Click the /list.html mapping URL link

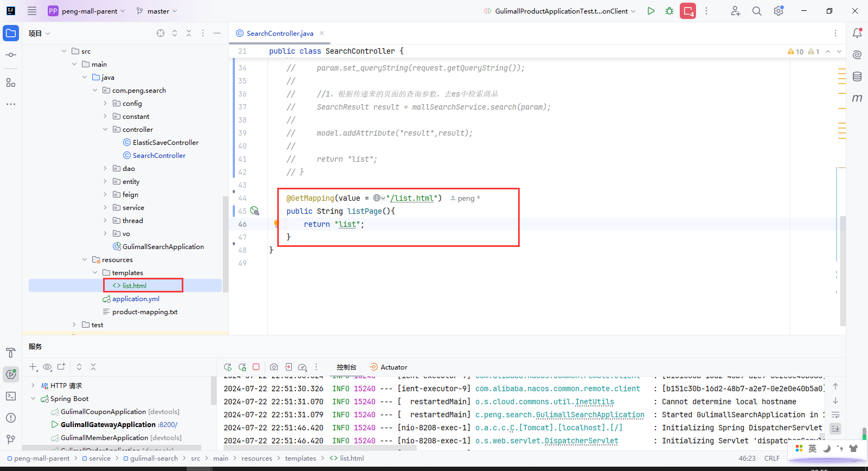411,198
